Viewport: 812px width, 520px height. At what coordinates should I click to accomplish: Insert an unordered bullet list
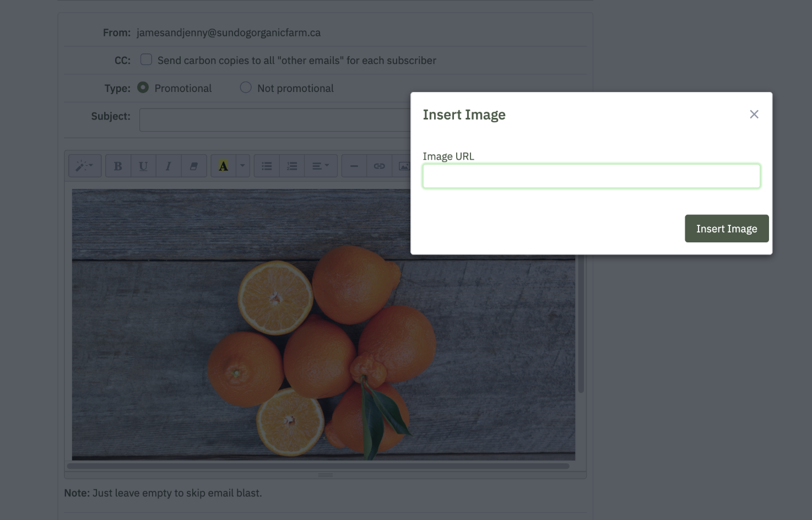pyautogui.click(x=267, y=166)
